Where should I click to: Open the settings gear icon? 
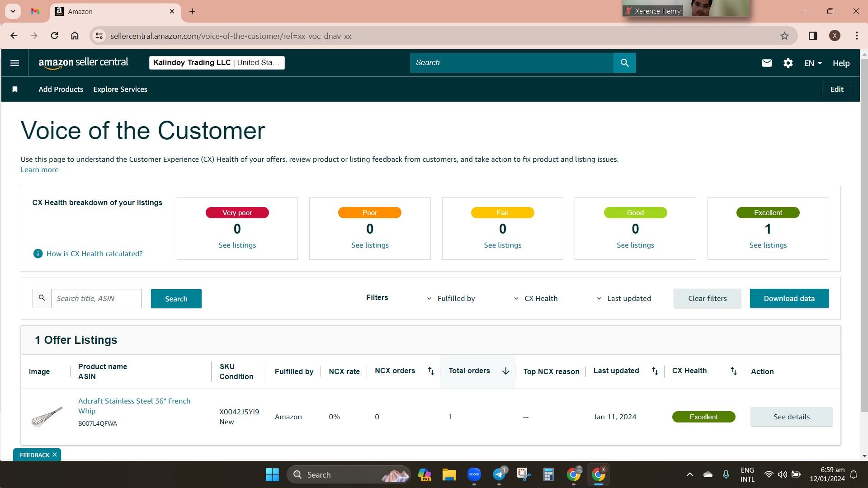pyautogui.click(x=788, y=63)
